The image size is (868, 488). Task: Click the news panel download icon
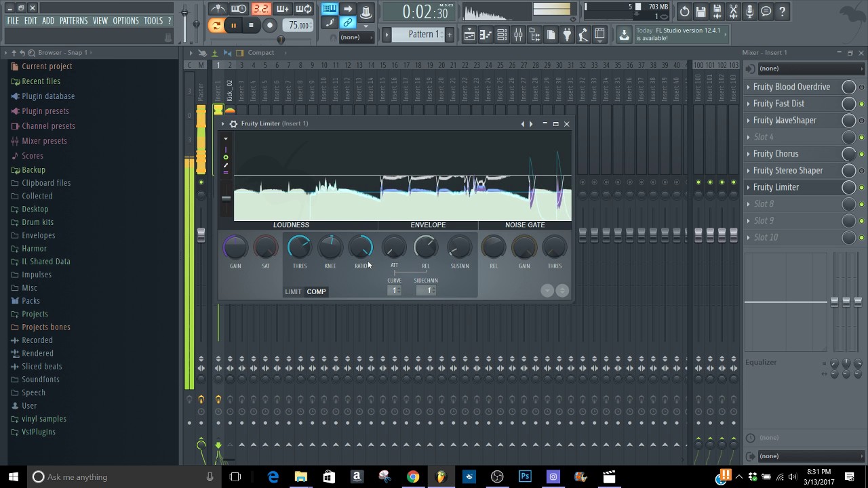coord(625,35)
